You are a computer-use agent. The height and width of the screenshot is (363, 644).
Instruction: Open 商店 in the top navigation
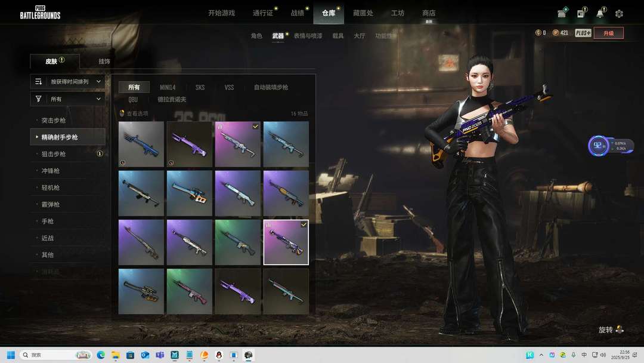[x=429, y=13]
